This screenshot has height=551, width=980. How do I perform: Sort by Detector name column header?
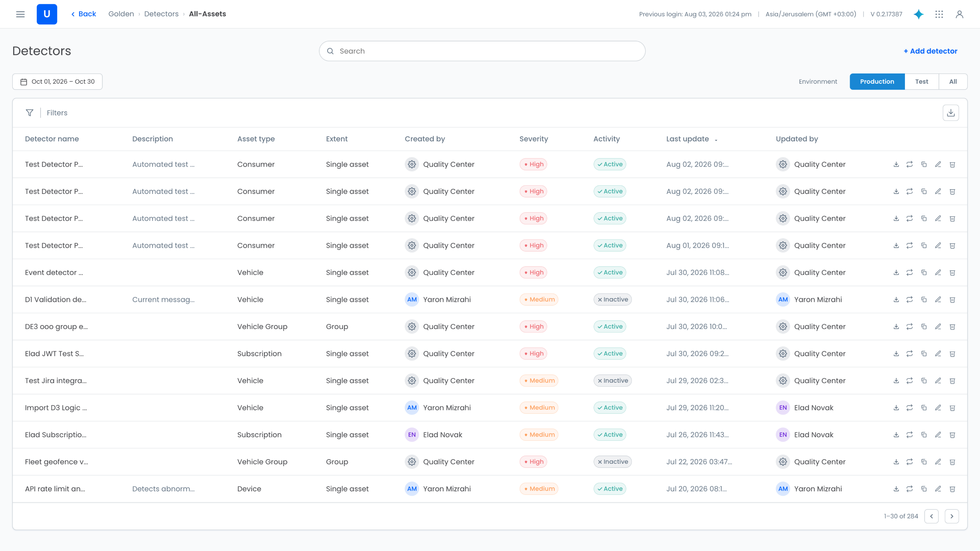click(52, 139)
